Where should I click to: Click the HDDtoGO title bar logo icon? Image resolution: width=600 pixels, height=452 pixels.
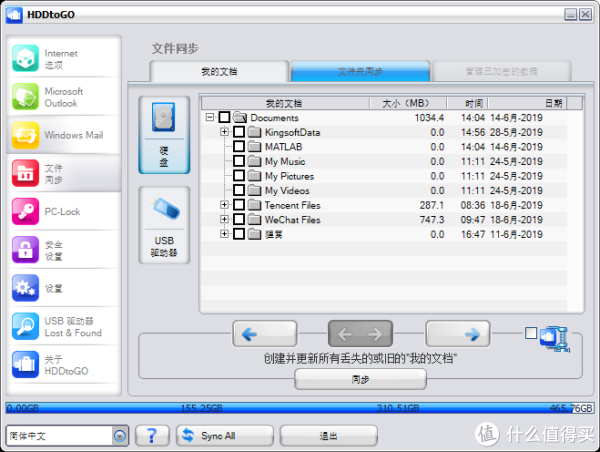(x=15, y=15)
